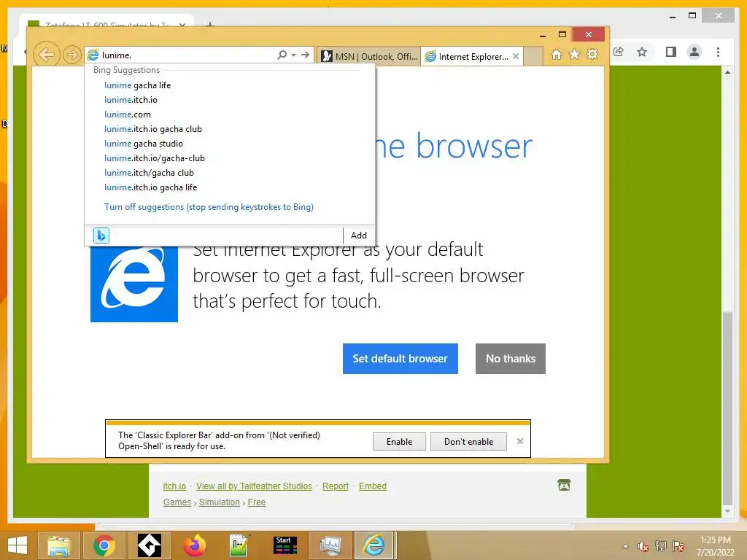The height and width of the screenshot is (560, 747).
Task: Select the Bing search provider icon
Action: (101, 236)
